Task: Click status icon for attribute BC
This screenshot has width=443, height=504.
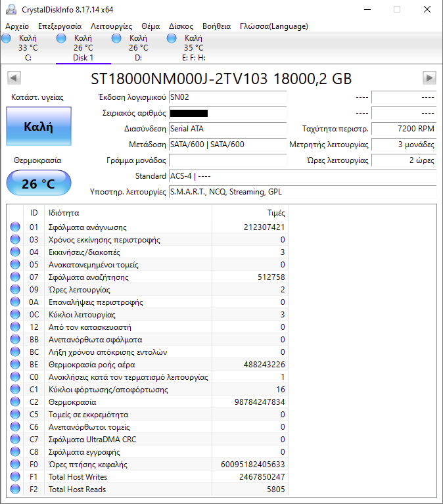Action: coord(15,352)
